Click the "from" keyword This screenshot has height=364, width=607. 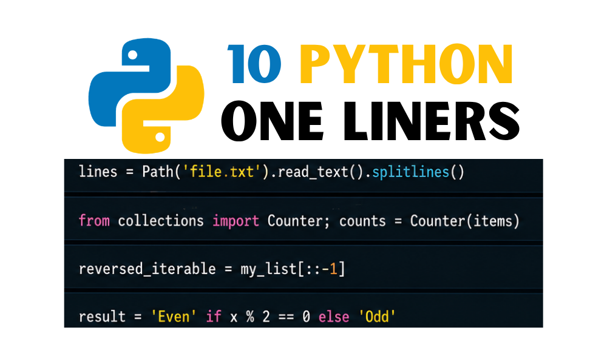94,220
